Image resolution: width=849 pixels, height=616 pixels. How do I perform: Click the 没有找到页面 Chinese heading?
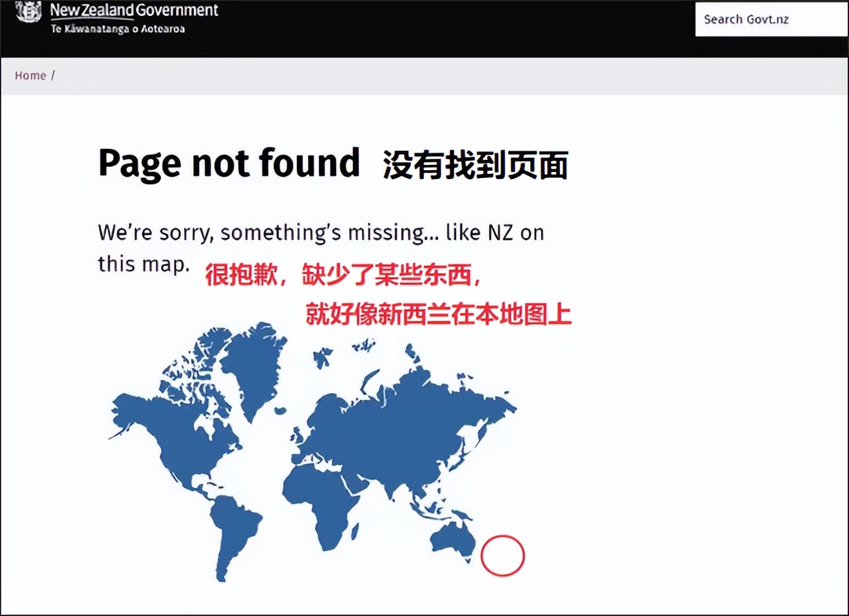click(477, 165)
